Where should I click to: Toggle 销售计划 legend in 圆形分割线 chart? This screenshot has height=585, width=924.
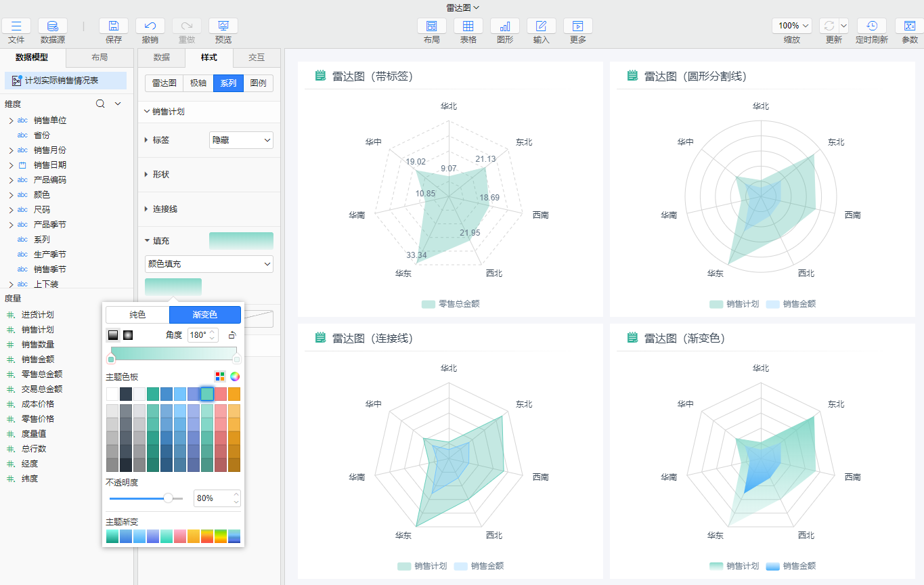(734, 304)
